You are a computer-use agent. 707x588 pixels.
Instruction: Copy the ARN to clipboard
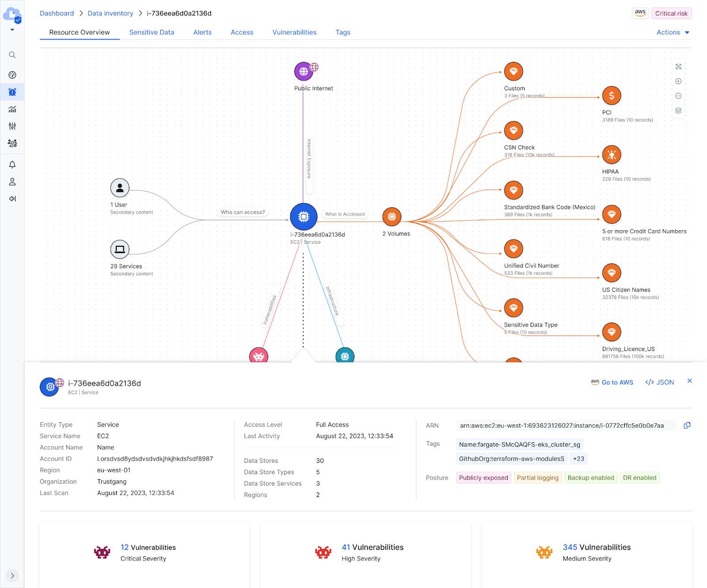click(x=687, y=425)
